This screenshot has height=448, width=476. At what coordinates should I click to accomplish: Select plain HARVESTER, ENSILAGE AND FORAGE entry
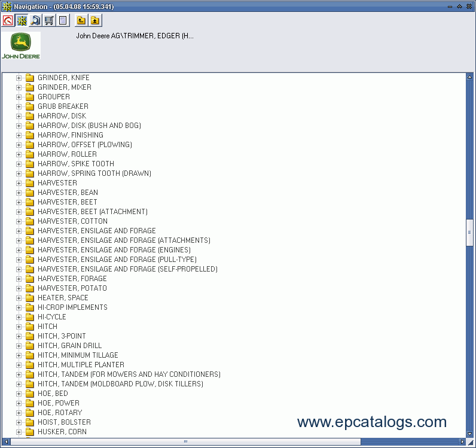96,231
